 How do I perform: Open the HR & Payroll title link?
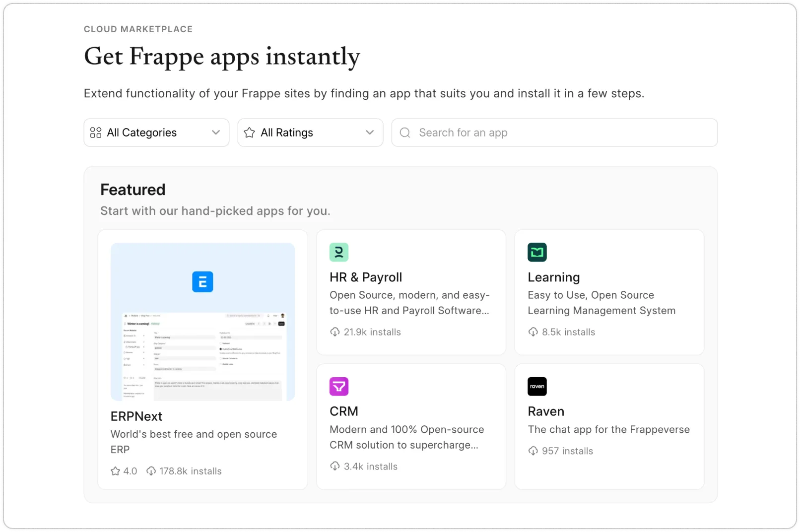pos(366,277)
